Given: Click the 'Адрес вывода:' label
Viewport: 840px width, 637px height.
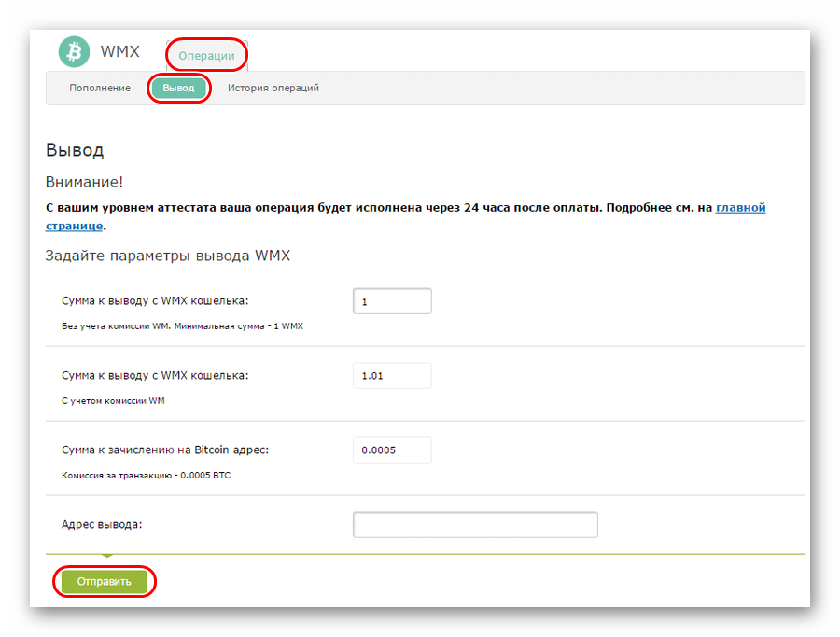Looking at the screenshot, I should point(102,524).
